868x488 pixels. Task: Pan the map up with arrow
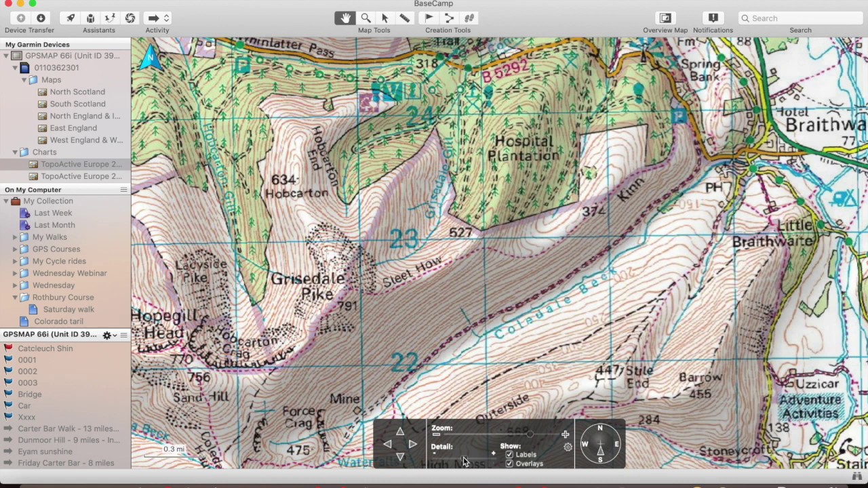coord(400,432)
